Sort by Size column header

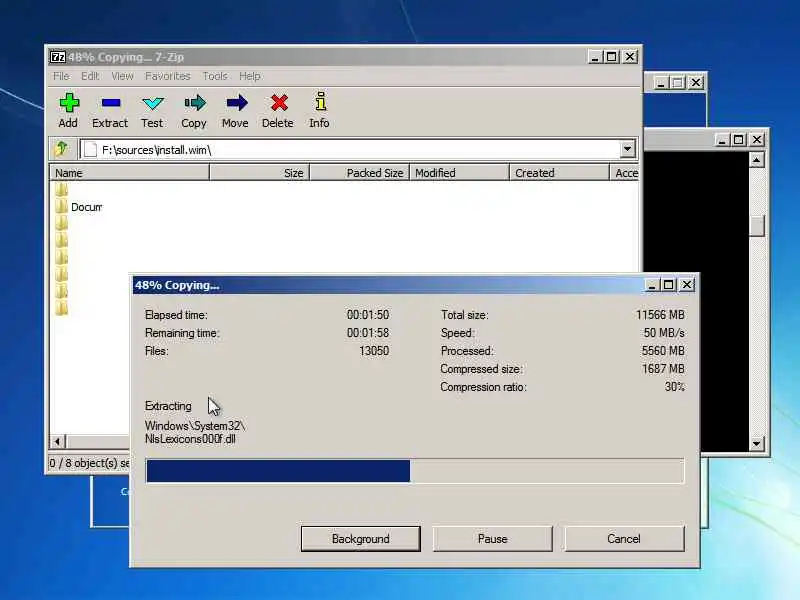pos(260,173)
